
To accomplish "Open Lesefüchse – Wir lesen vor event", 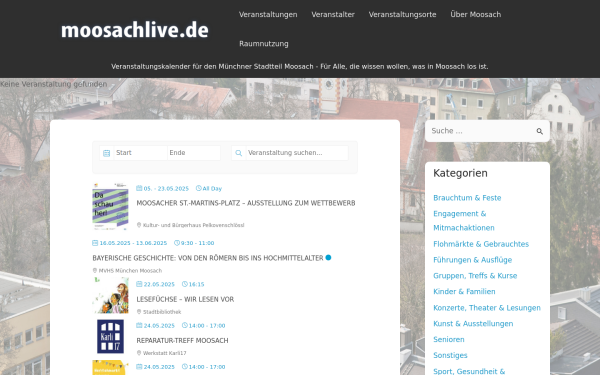I will pyautogui.click(x=185, y=299).
